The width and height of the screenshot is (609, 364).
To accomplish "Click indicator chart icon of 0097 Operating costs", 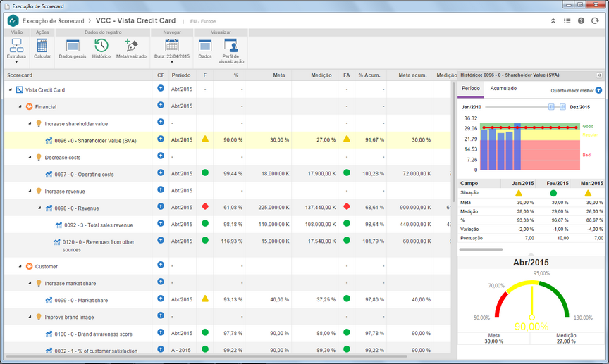I will pyautogui.click(x=49, y=175).
